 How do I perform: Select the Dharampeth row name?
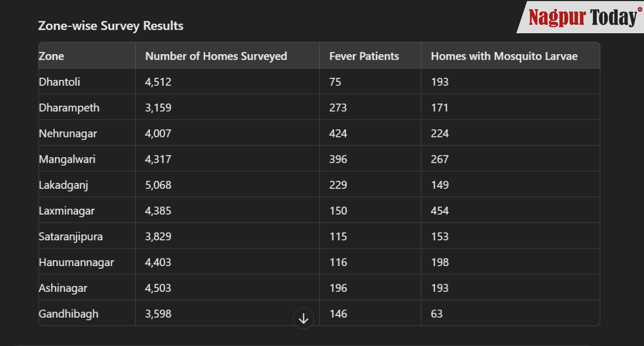[69, 108]
